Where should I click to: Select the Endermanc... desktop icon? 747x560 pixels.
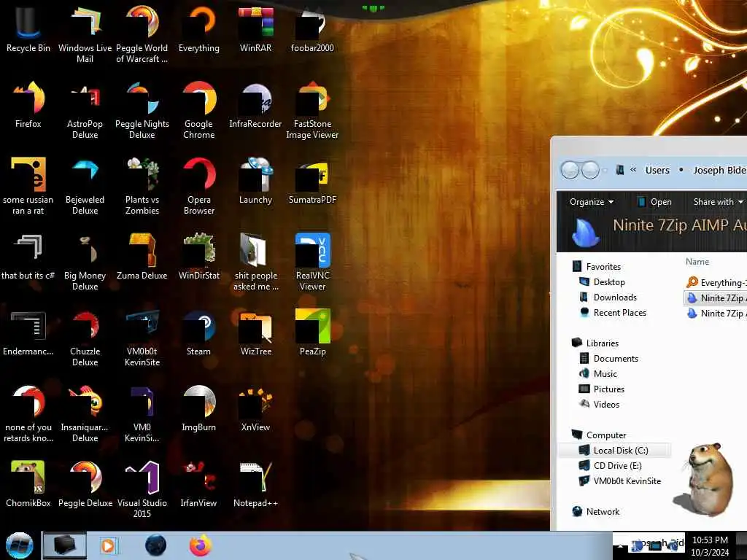[x=28, y=332]
